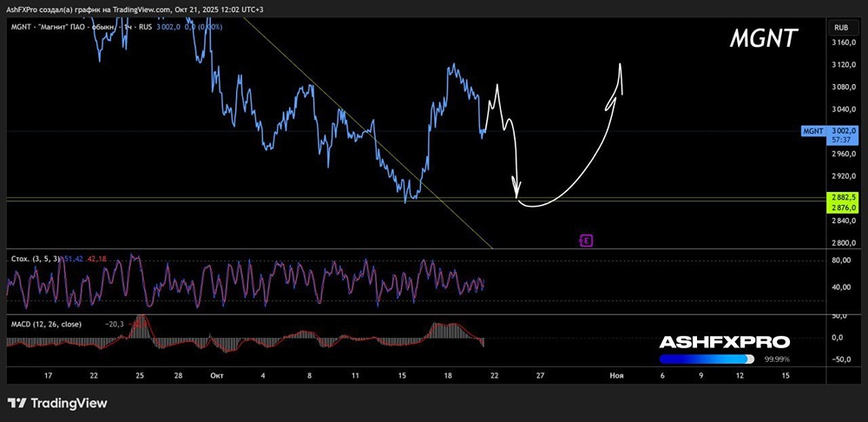Image resolution: width=868 pixels, height=422 pixels.
Task: Click the TradingView logo
Action: coord(57,403)
